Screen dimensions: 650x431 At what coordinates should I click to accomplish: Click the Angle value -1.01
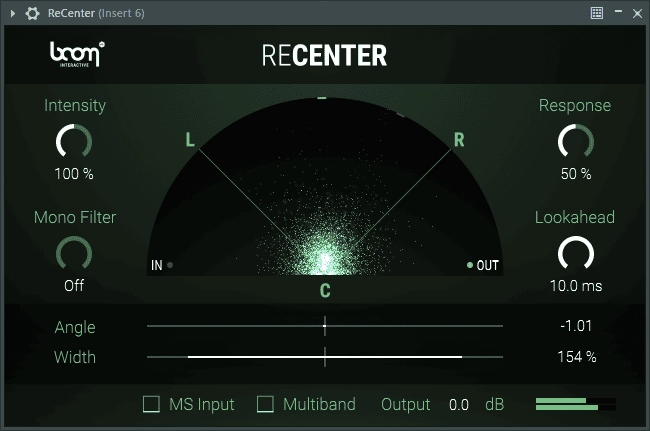pos(576,326)
